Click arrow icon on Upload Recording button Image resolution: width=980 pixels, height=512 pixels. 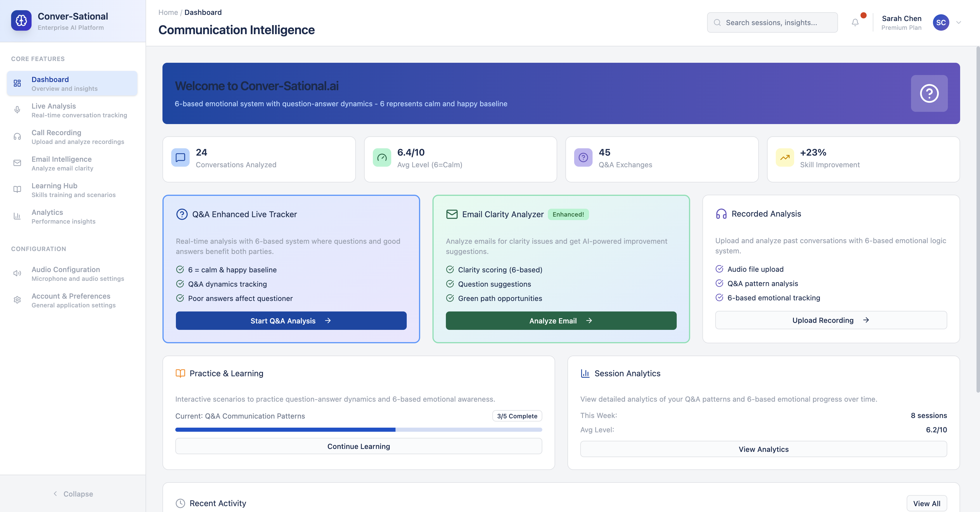pos(866,320)
